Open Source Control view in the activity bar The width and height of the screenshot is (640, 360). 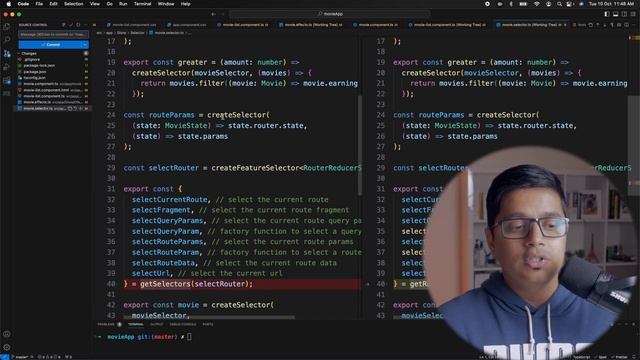tap(7, 53)
